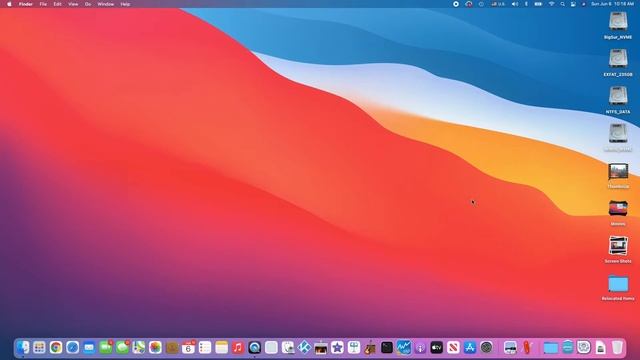
Task: Open Apple TV app in Dock
Action: tap(436, 347)
